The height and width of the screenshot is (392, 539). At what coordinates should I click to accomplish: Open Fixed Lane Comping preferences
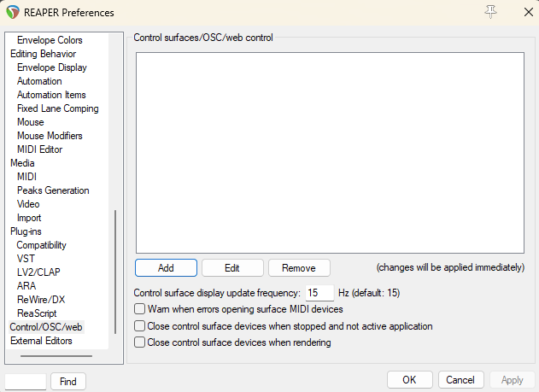(58, 108)
